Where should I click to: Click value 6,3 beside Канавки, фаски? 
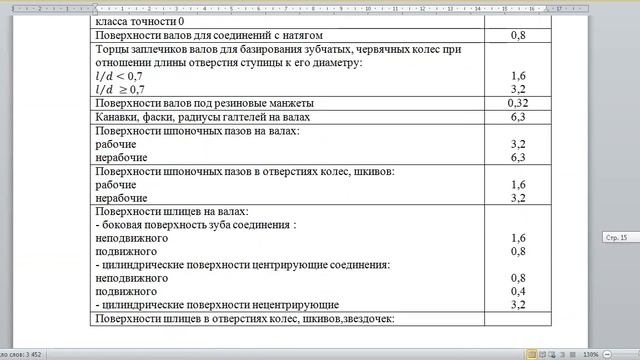[518, 117]
